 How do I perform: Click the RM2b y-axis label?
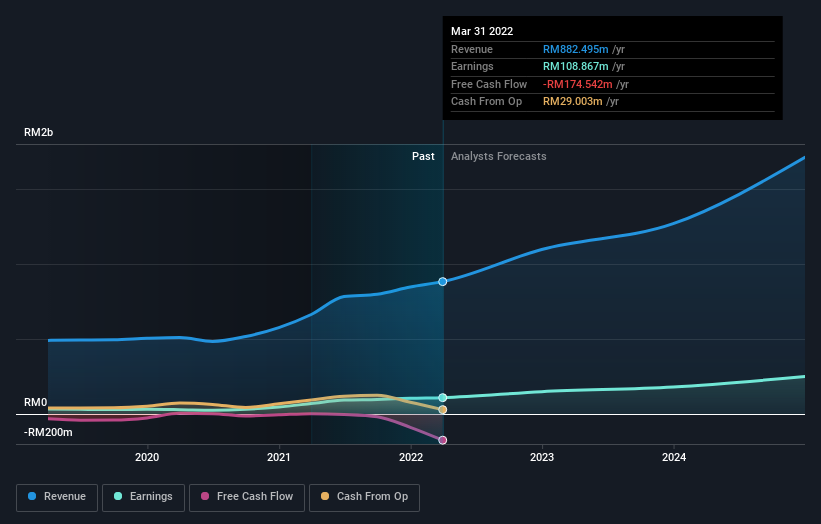coord(38,132)
